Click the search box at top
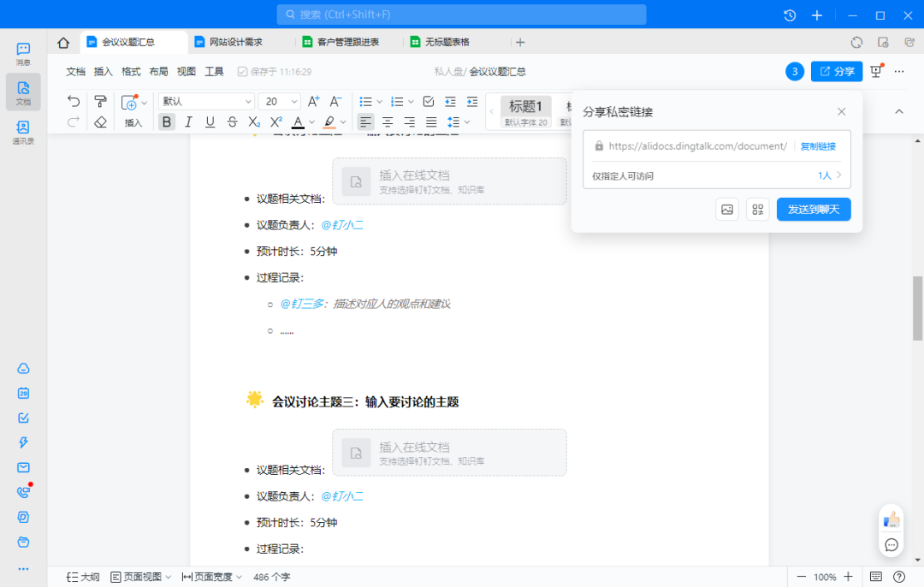Screen dimensions: 924x587 tap(461, 15)
